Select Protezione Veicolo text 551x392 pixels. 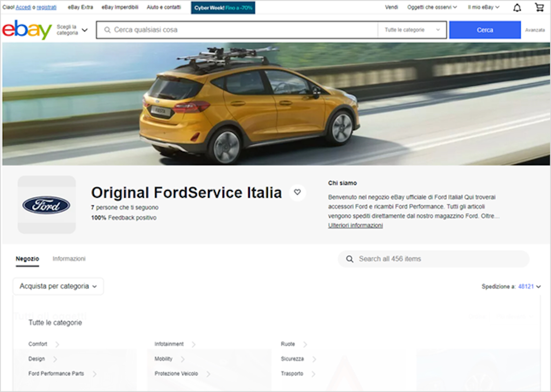[176, 374]
